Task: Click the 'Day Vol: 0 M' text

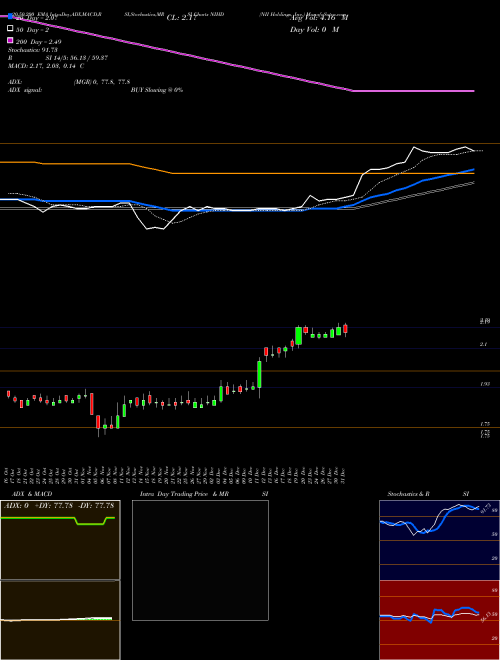Action: [x=314, y=30]
